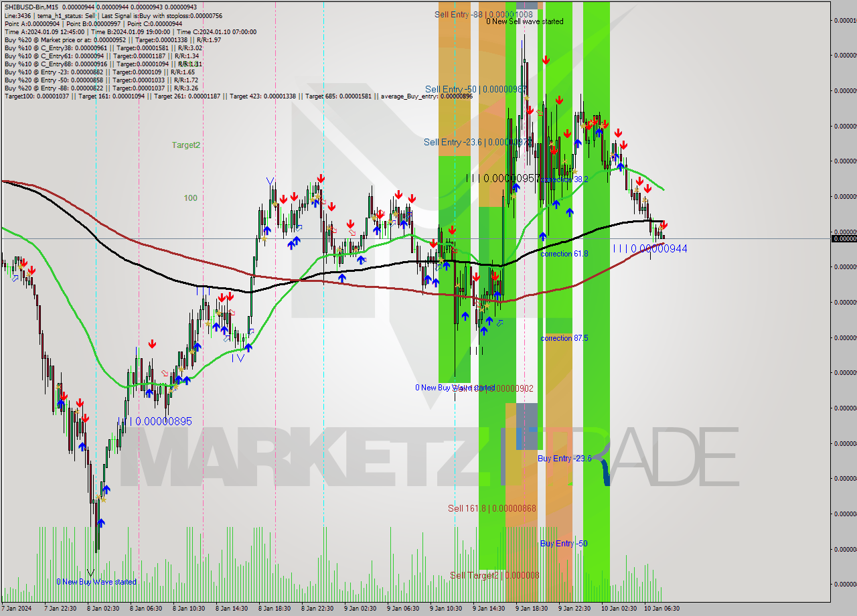Click the 'correction 61.8' label
Screen dimensions: 857x616
coord(564,254)
